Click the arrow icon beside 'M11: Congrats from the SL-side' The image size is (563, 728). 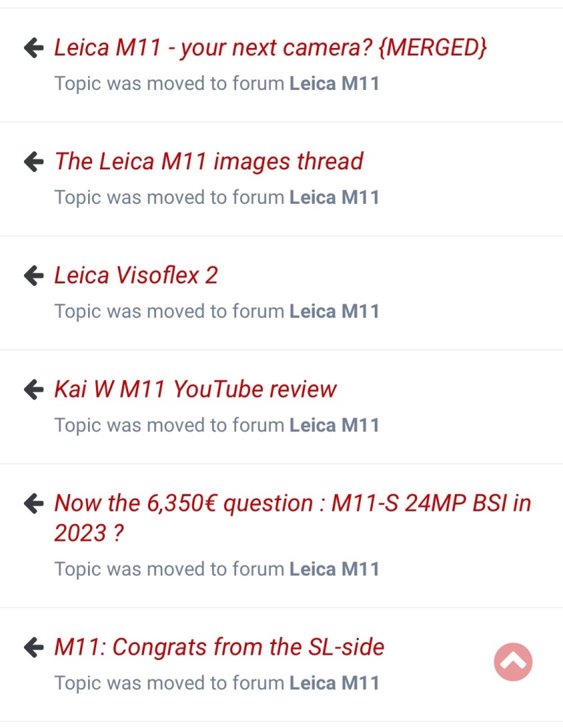point(33,647)
